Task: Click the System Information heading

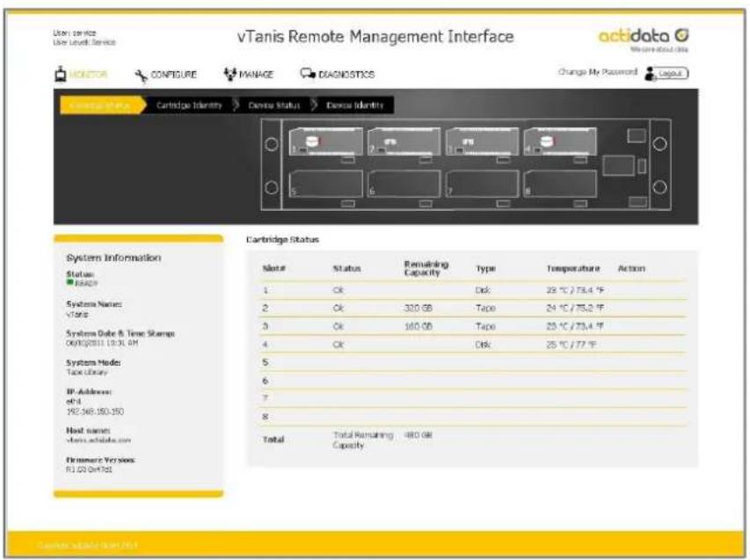Action: click(113, 258)
